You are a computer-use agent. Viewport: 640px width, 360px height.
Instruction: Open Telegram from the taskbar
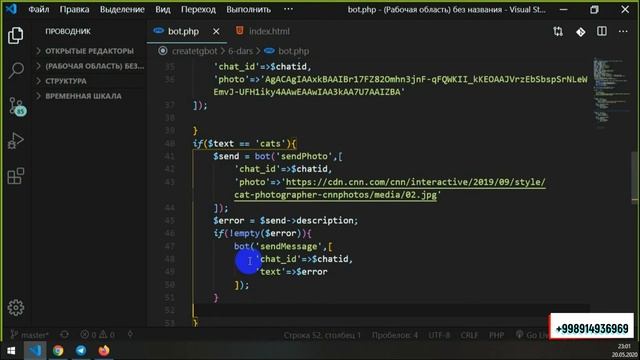(x=81, y=351)
